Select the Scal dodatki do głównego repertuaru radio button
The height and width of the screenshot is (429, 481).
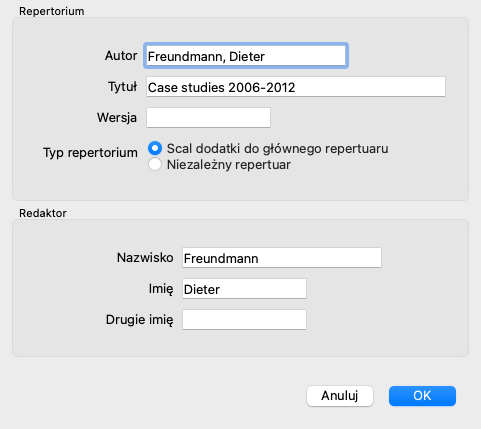[x=155, y=148]
